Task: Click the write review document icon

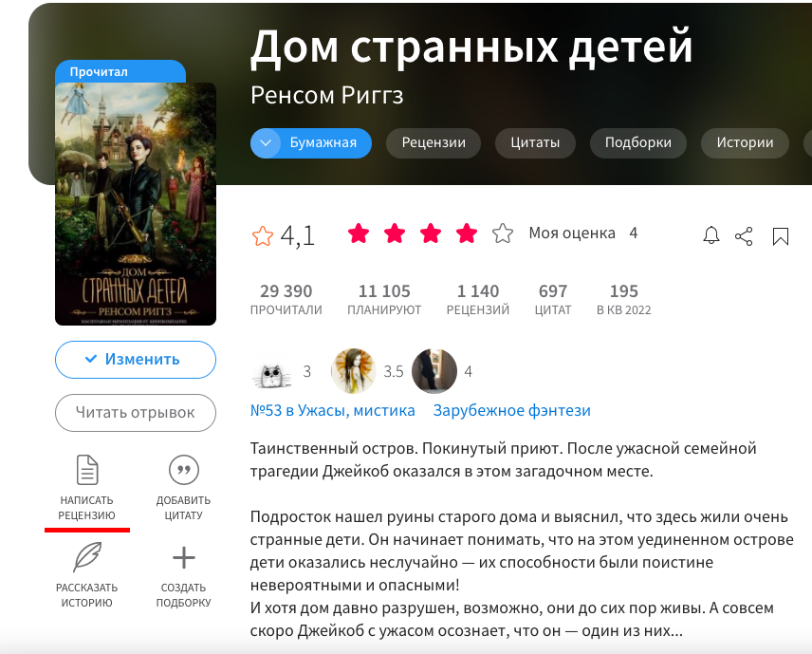Action: 87,470
